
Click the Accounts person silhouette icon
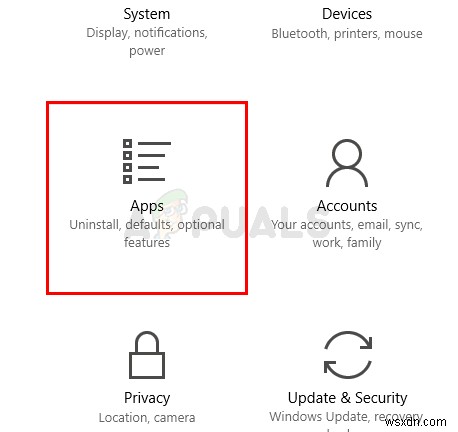point(347,163)
